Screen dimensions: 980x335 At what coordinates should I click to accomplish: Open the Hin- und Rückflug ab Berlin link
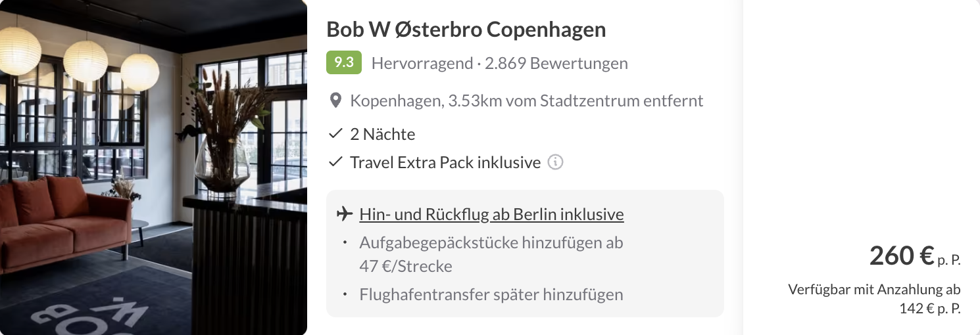point(491,214)
